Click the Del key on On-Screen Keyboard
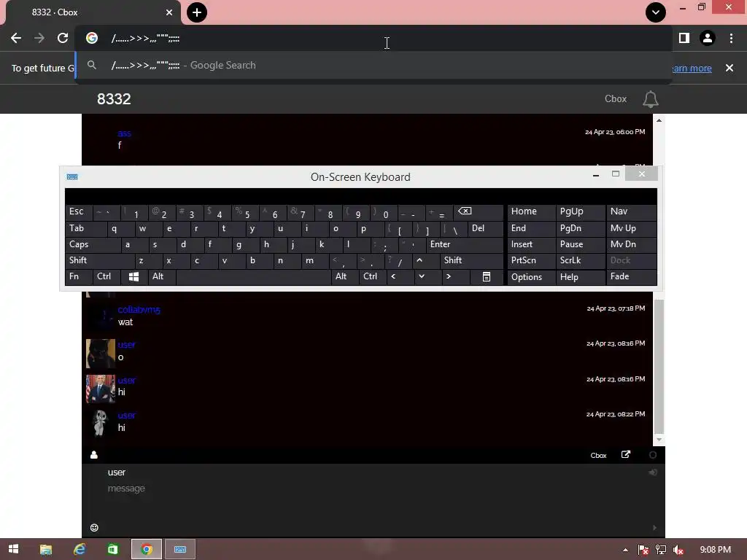Viewport: 747px width, 560px height. (485, 228)
